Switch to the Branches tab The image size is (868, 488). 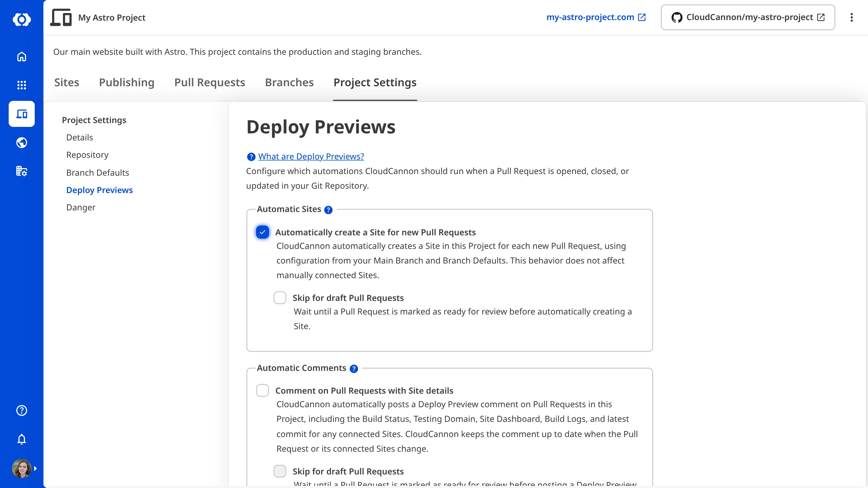click(289, 82)
